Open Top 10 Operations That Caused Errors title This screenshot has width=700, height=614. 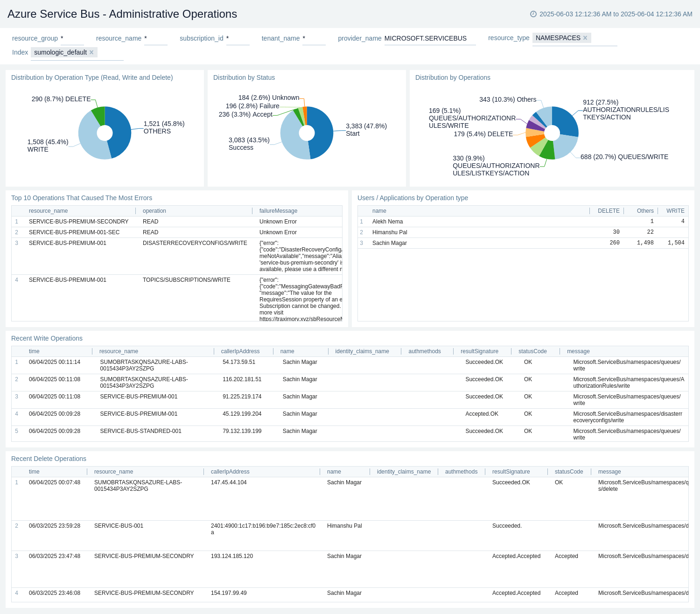tap(82, 198)
